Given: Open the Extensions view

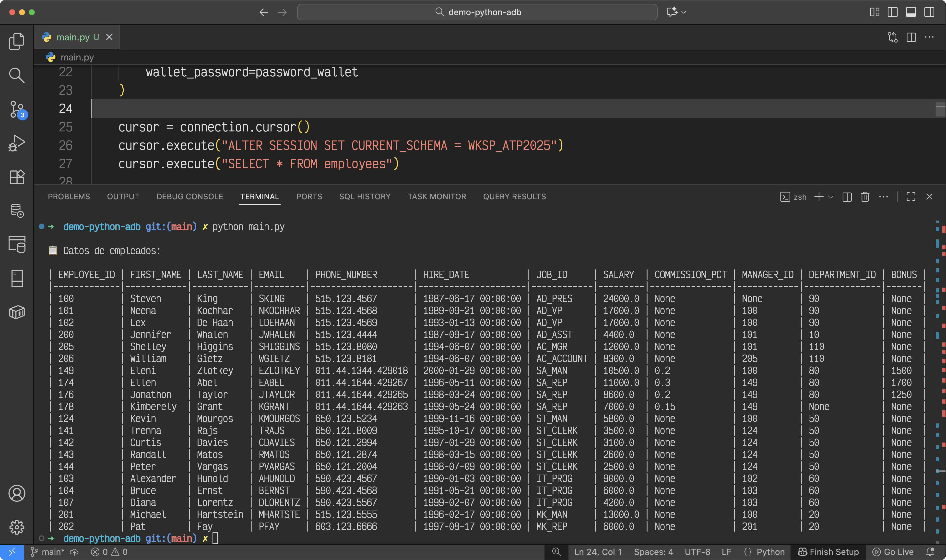Looking at the screenshot, I should [17, 177].
